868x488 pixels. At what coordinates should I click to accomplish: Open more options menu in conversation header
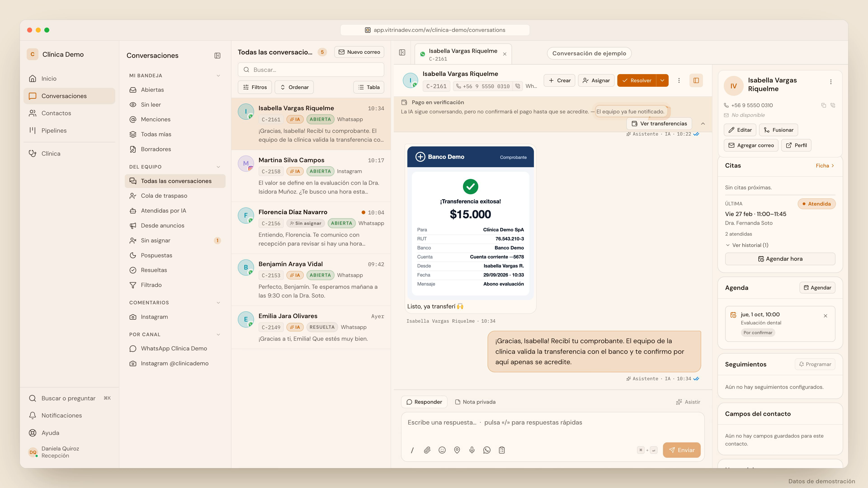(679, 80)
